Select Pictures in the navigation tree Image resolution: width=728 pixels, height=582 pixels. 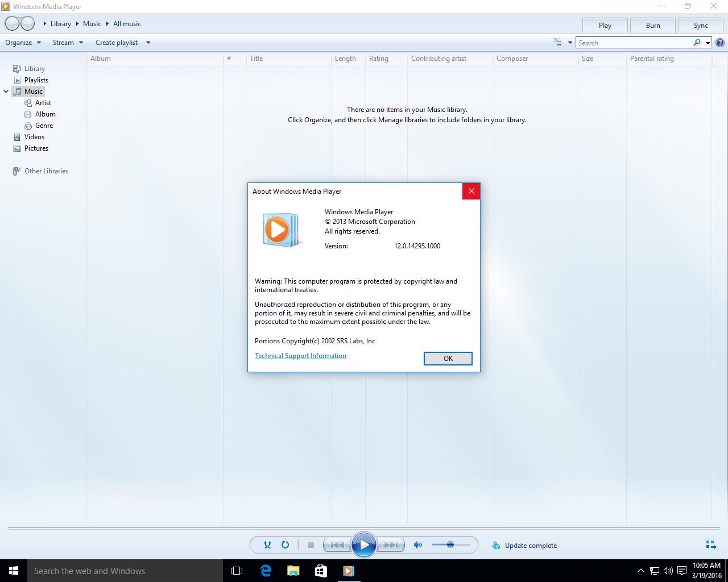coord(36,148)
